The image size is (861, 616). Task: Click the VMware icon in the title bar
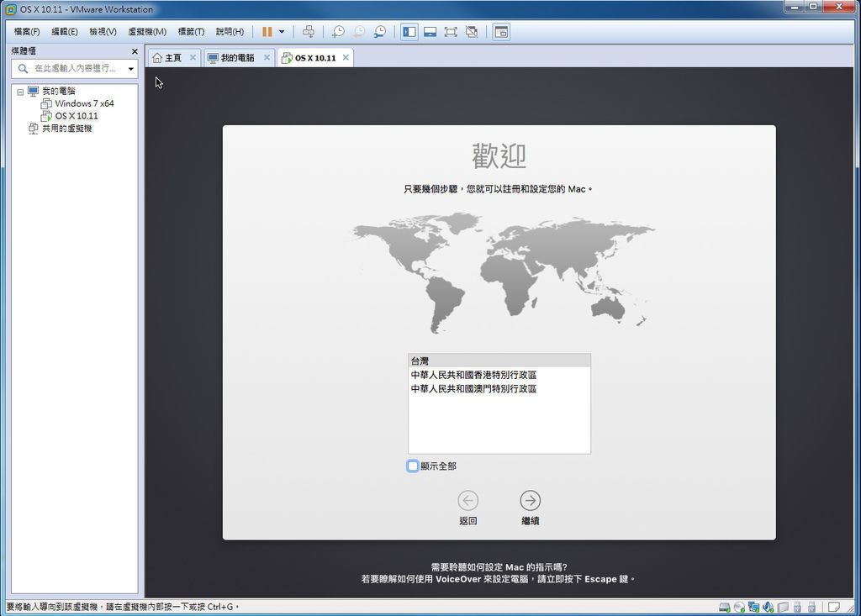tap(10, 9)
